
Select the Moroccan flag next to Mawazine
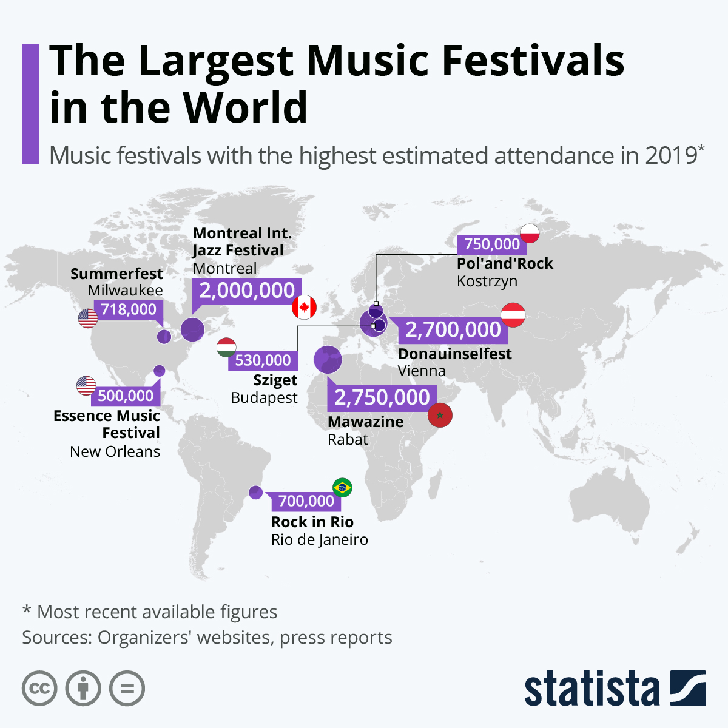439,416
